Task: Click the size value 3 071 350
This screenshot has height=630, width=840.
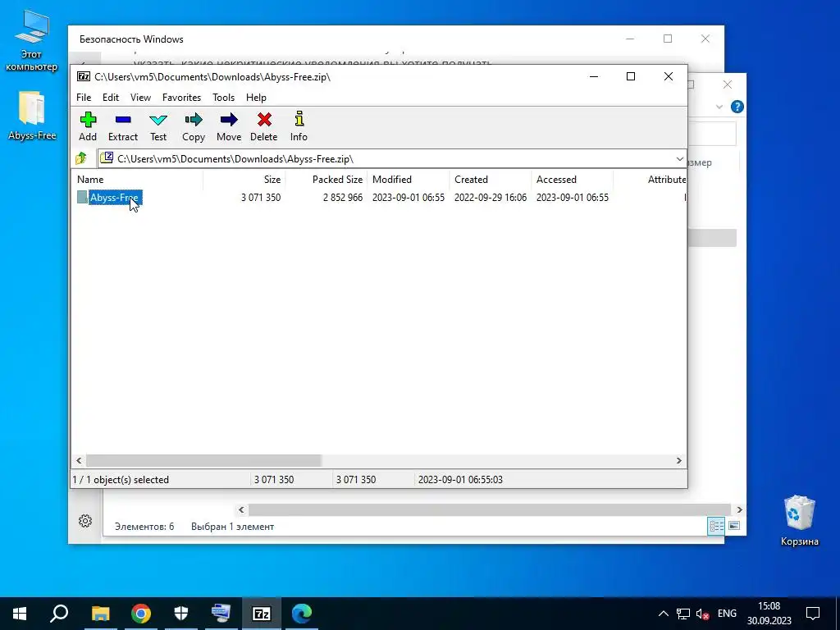Action: [x=260, y=198]
